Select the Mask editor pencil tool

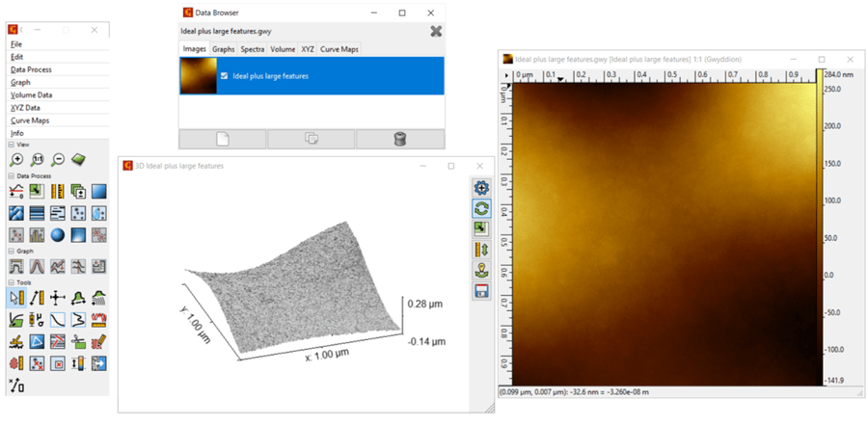pyautogui.click(x=99, y=342)
